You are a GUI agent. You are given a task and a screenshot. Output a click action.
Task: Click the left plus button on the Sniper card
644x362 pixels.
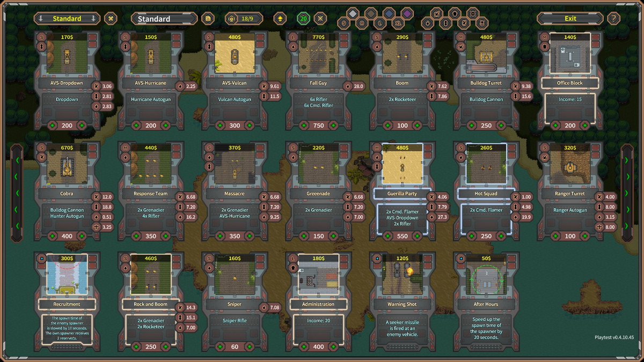click(220, 346)
